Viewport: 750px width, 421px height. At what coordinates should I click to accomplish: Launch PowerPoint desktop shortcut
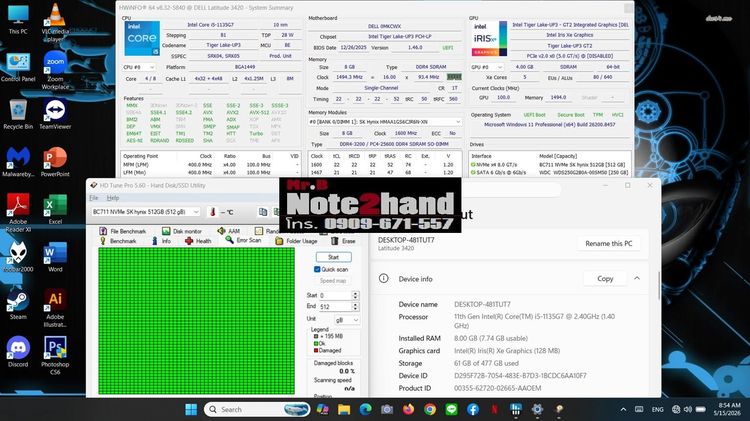[55, 162]
